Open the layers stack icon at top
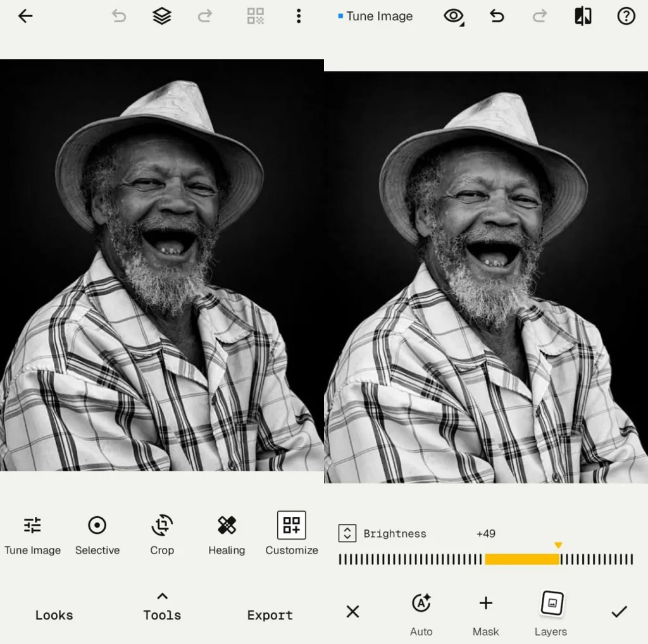The image size is (648, 644). tap(162, 16)
